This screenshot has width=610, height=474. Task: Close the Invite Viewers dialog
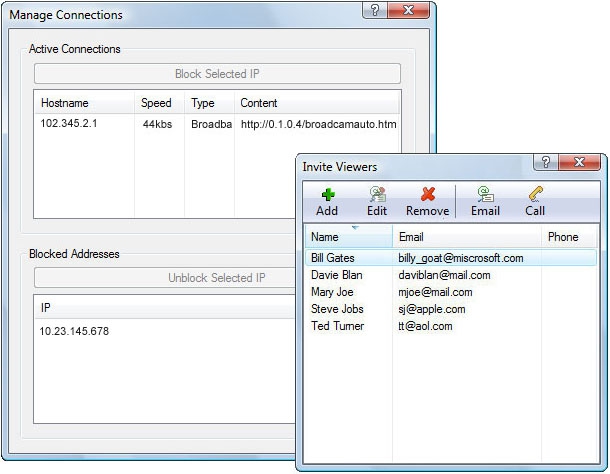click(x=579, y=162)
